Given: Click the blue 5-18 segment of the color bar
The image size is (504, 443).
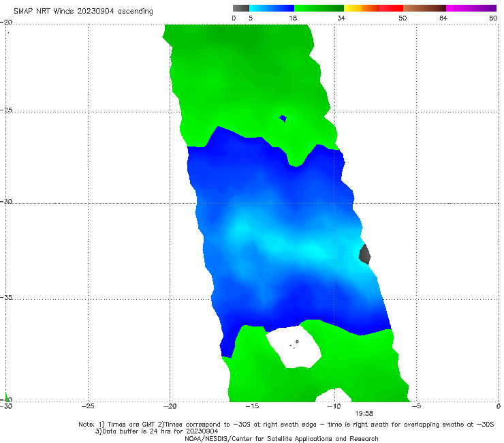Looking at the screenshot, I should point(272,8).
